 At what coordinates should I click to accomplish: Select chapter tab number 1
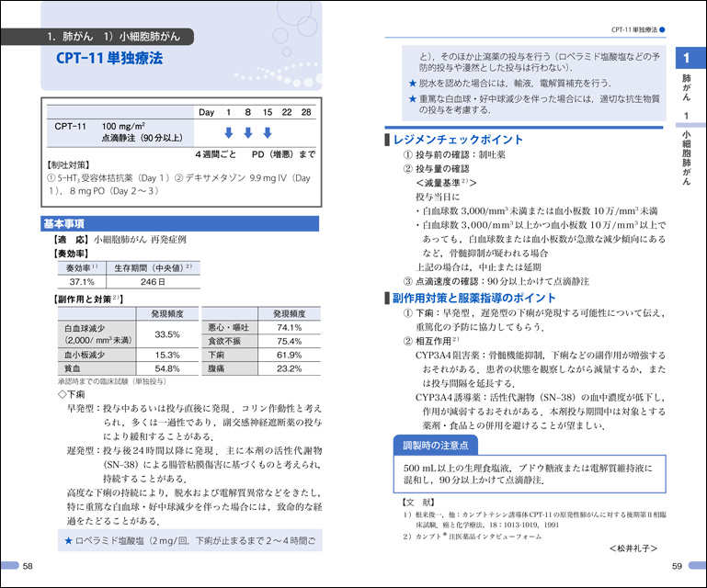click(x=686, y=60)
